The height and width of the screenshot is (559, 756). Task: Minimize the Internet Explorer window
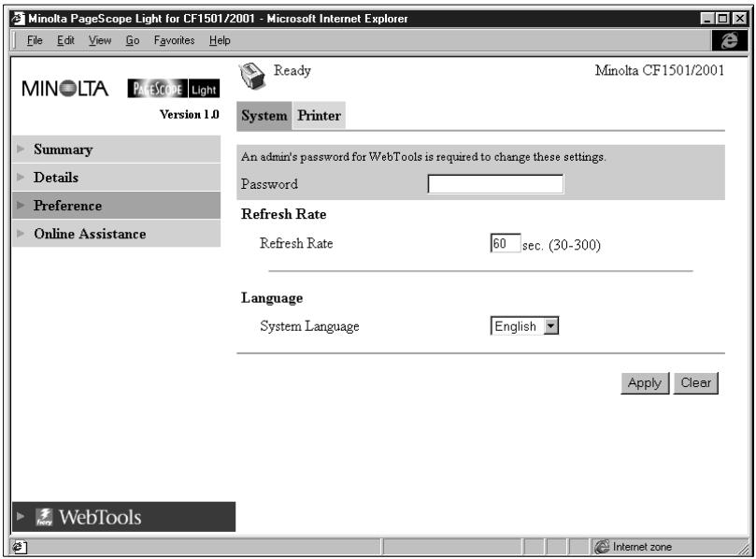pyautogui.click(x=707, y=19)
